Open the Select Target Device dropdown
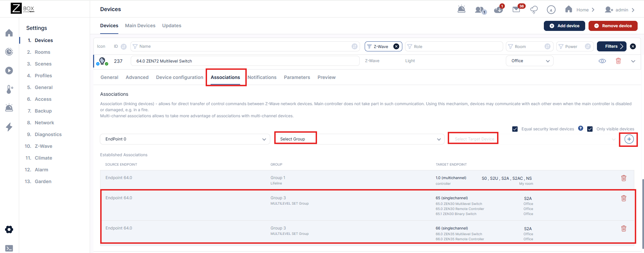This screenshot has height=253, width=644. (534, 139)
